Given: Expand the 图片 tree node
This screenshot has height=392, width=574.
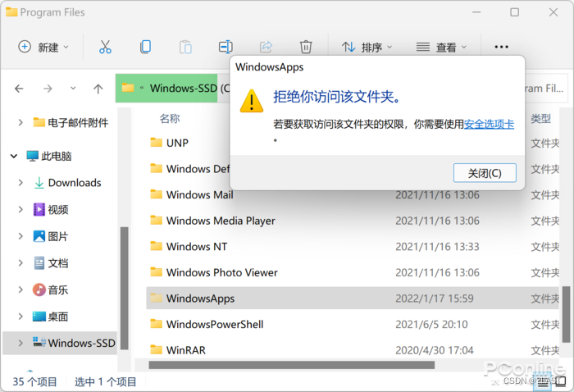Looking at the screenshot, I should [x=20, y=236].
